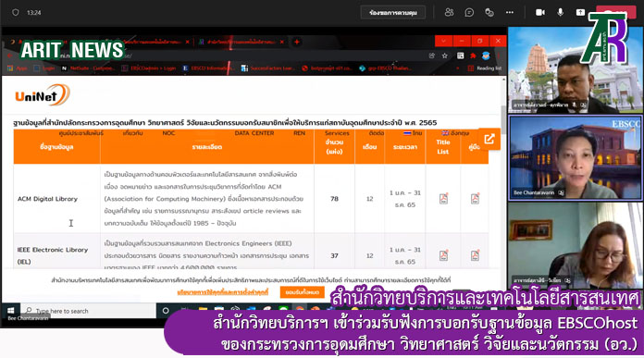The image size is (644, 358).
Task: Open the Reading list button
Action: (485, 68)
